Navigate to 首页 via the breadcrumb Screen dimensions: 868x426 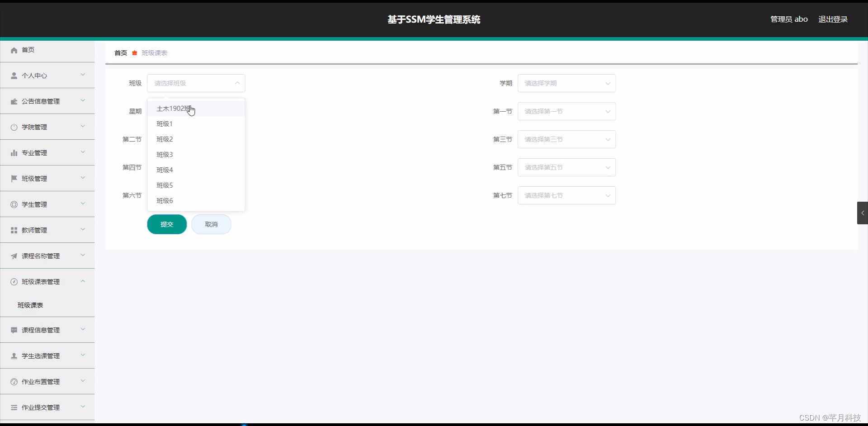coord(120,53)
